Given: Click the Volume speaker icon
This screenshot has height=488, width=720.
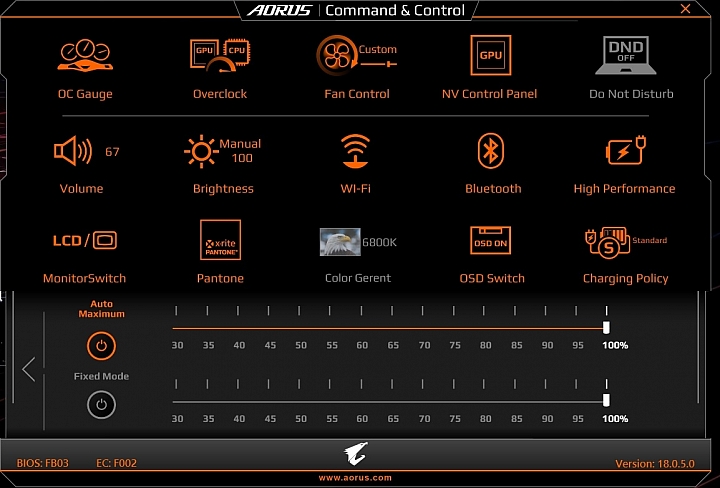Looking at the screenshot, I should click(x=73, y=151).
